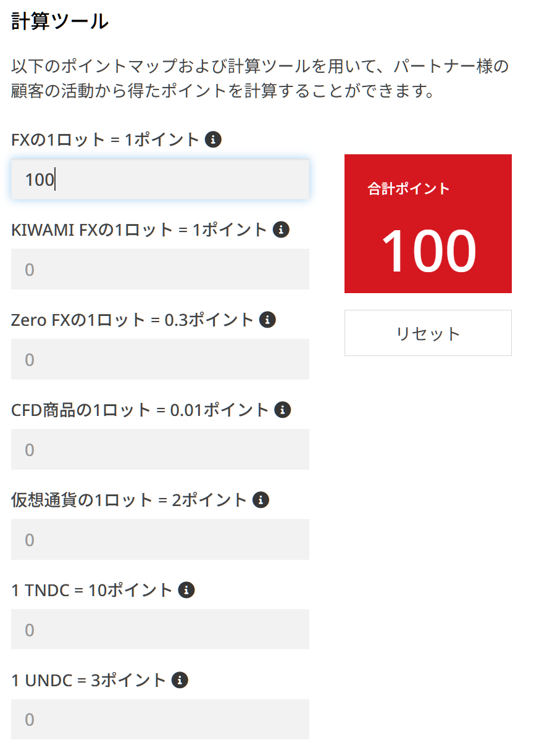Image resolution: width=547 pixels, height=756 pixels.
Task: Click the info icon next to 1 TNDC
Action: (186, 590)
